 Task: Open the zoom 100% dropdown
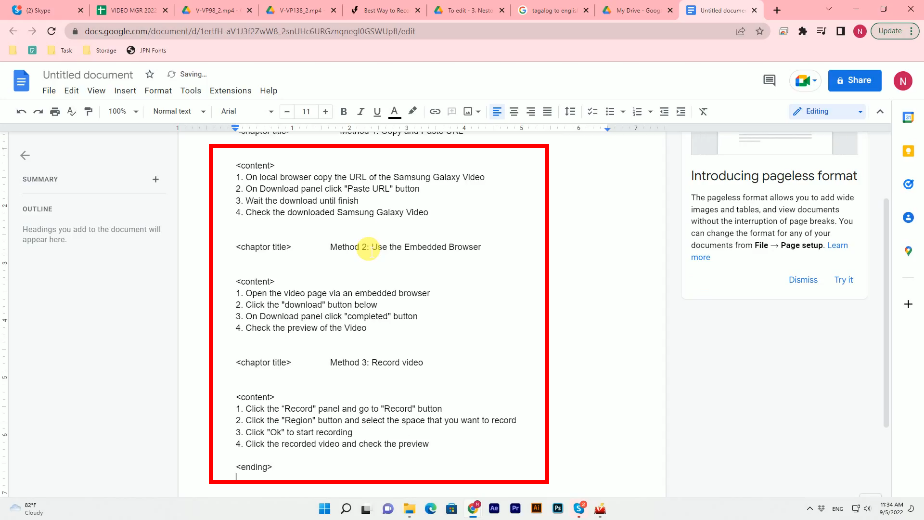(x=124, y=111)
